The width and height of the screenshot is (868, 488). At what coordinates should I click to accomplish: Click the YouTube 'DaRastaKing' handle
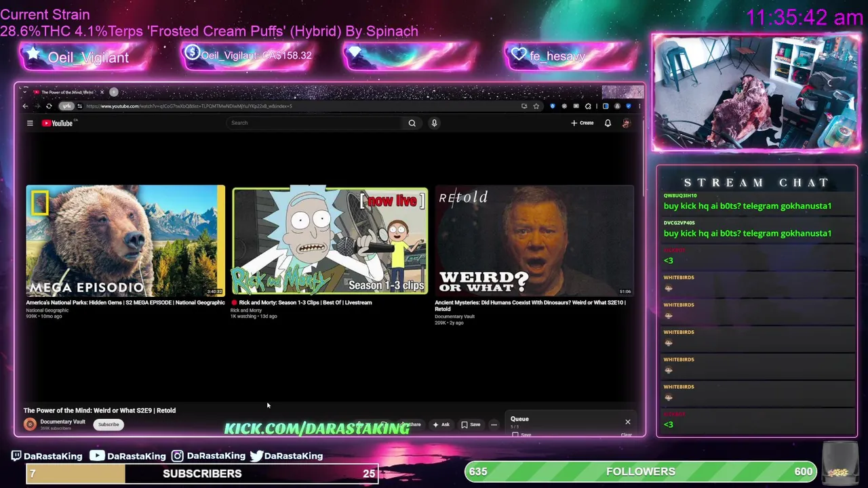click(x=129, y=455)
